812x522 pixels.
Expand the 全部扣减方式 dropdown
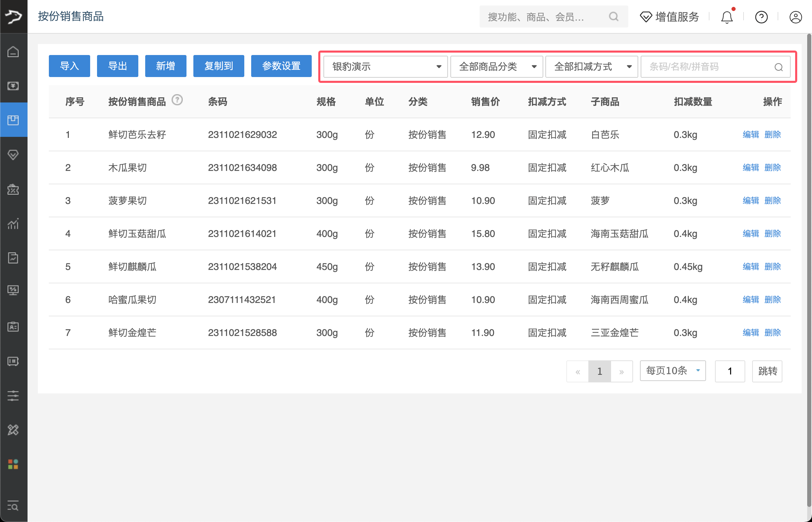(x=591, y=67)
